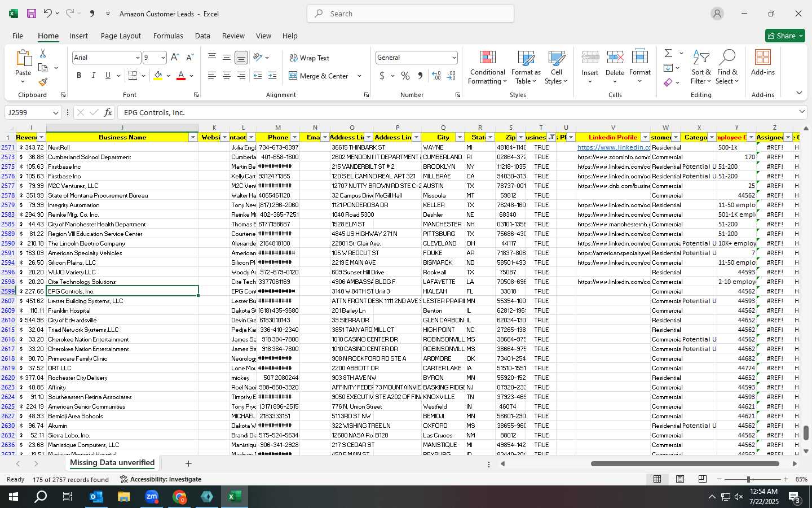Increase cell indent
Viewport: 812px width, 508px height.
click(x=272, y=76)
